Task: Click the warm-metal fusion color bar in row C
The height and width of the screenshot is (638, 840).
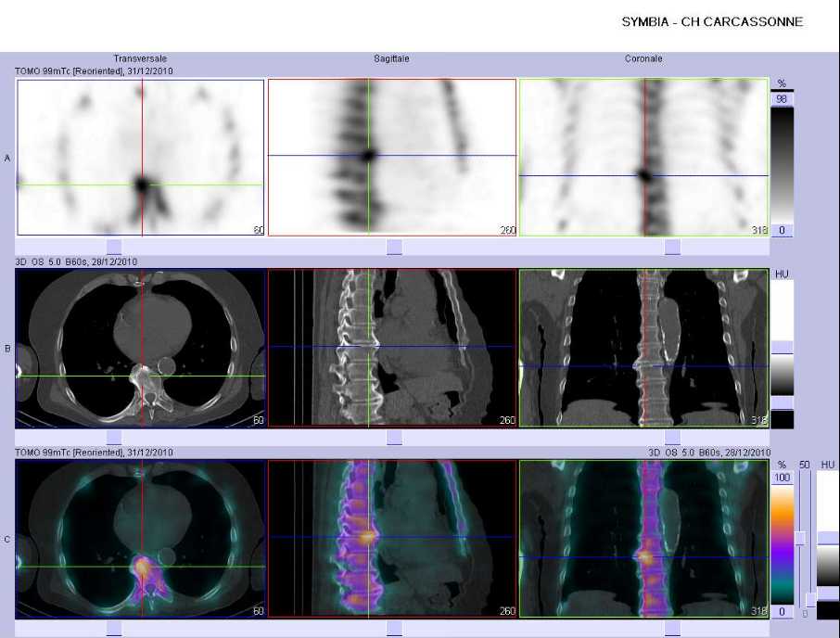Action: pos(783,544)
